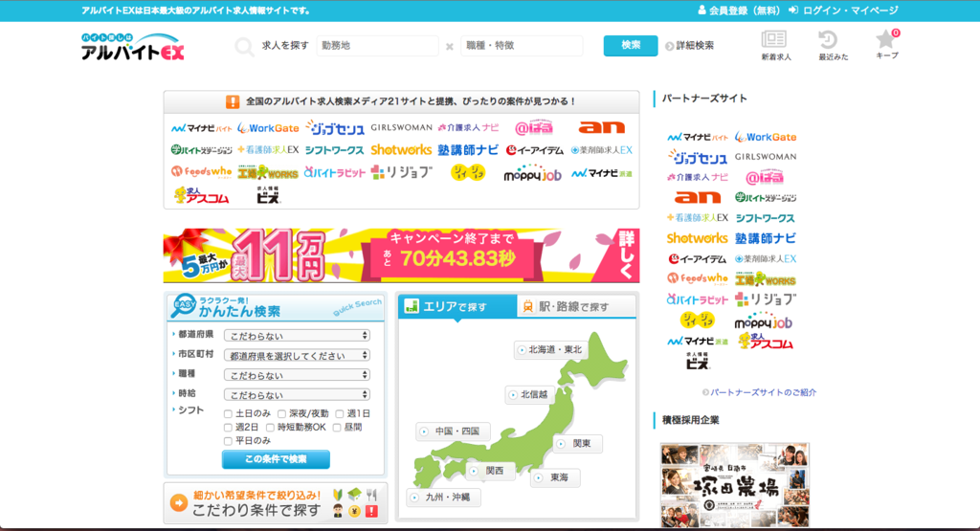Click the イーアイデム logo in main partner panel
Screen dimensions: 980x531
click(535, 150)
